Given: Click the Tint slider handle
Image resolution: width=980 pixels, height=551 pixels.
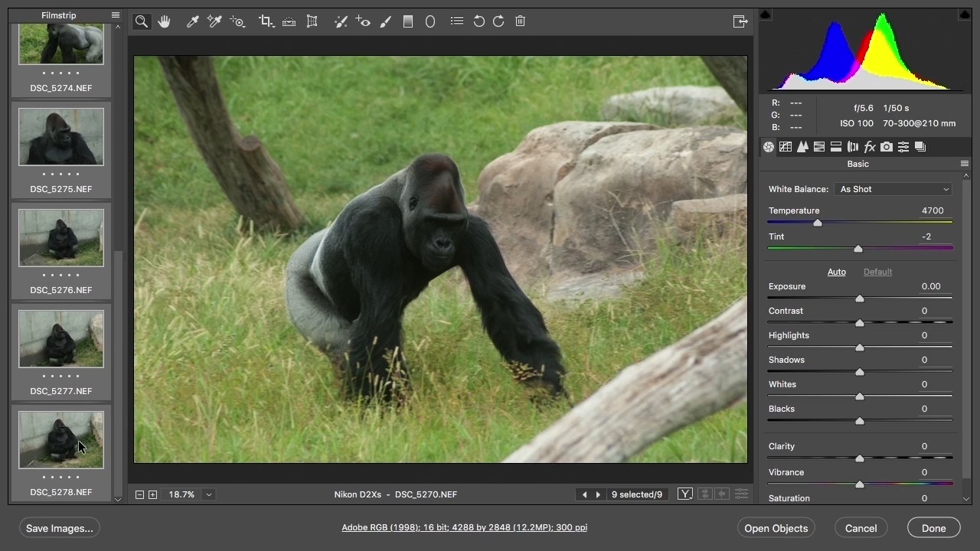Looking at the screenshot, I should tap(857, 249).
